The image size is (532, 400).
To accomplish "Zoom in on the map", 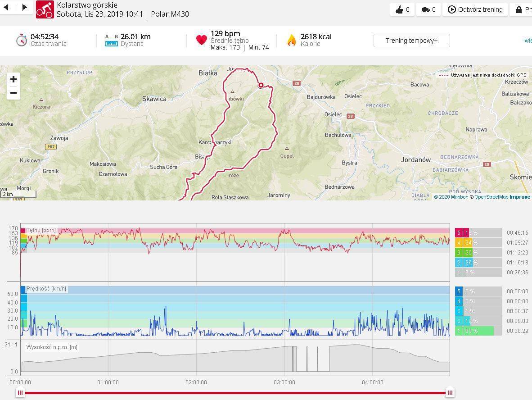I will pos(14,80).
